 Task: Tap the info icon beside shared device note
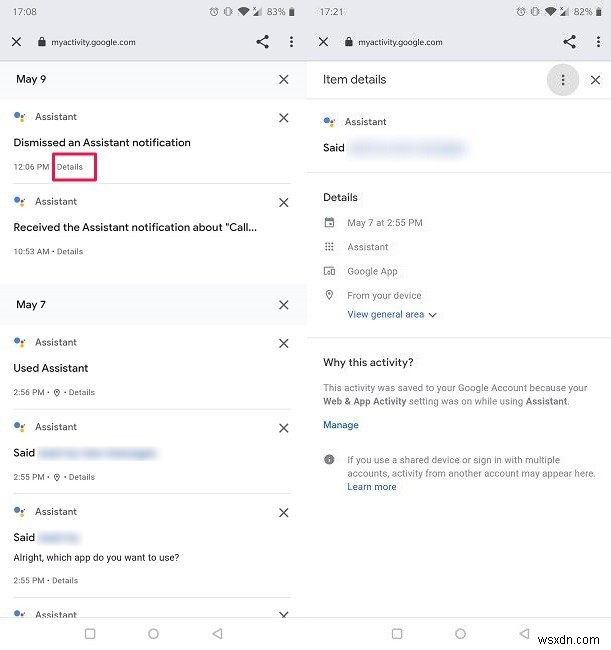329,460
